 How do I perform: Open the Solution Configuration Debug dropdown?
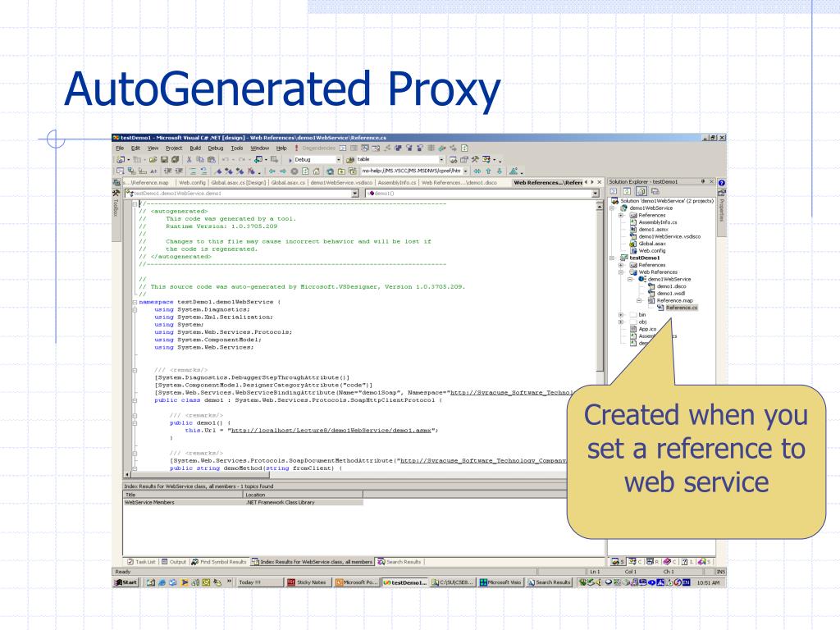(x=317, y=160)
